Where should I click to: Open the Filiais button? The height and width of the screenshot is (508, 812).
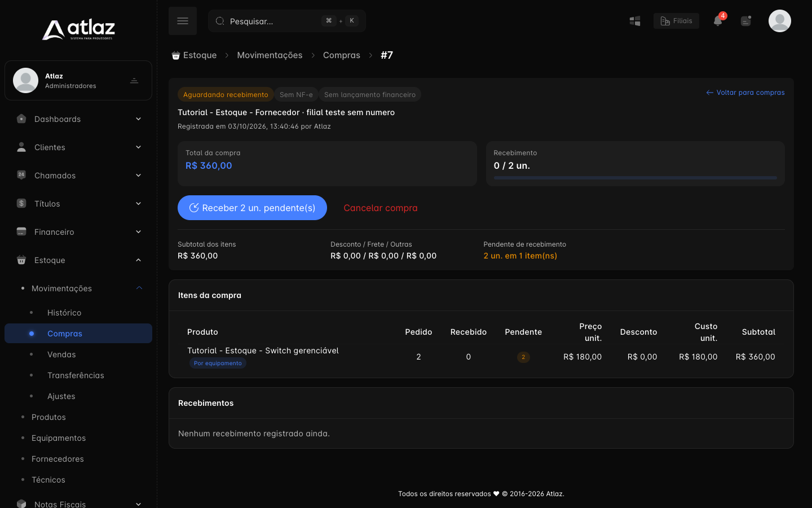click(x=676, y=21)
